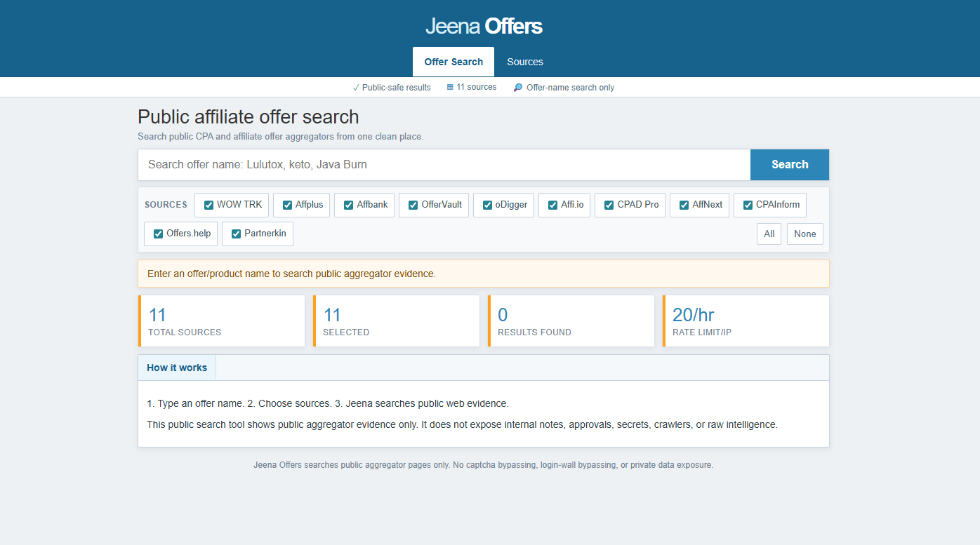Click the Jeena Offers logo
This screenshot has height=545, width=980.
click(484, 27)
